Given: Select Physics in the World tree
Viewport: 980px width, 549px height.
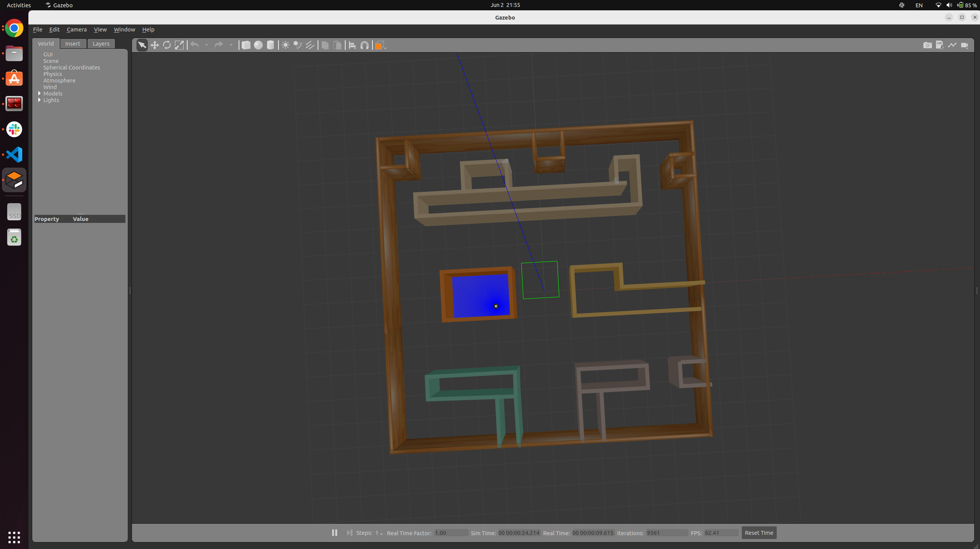Looking at the screenshot, I should click(53, 74).
